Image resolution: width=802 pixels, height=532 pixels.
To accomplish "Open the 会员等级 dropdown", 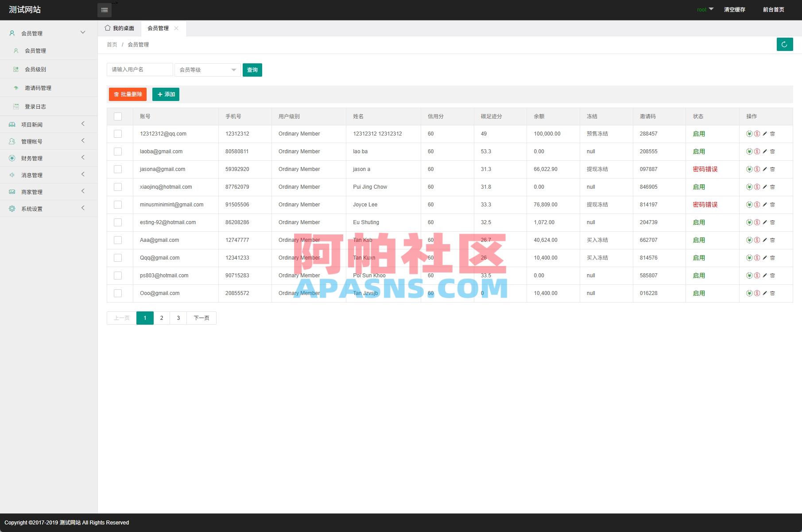I will [x=207, y=70].
